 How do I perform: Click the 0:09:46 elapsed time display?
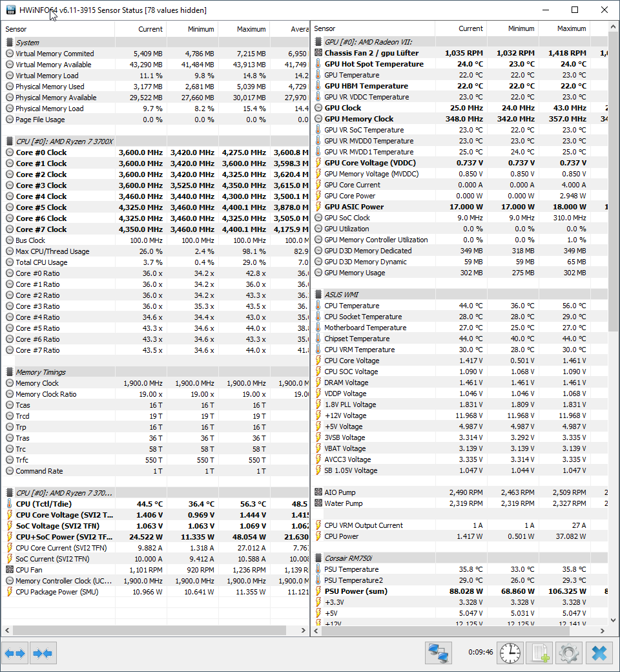pos(480,652)
